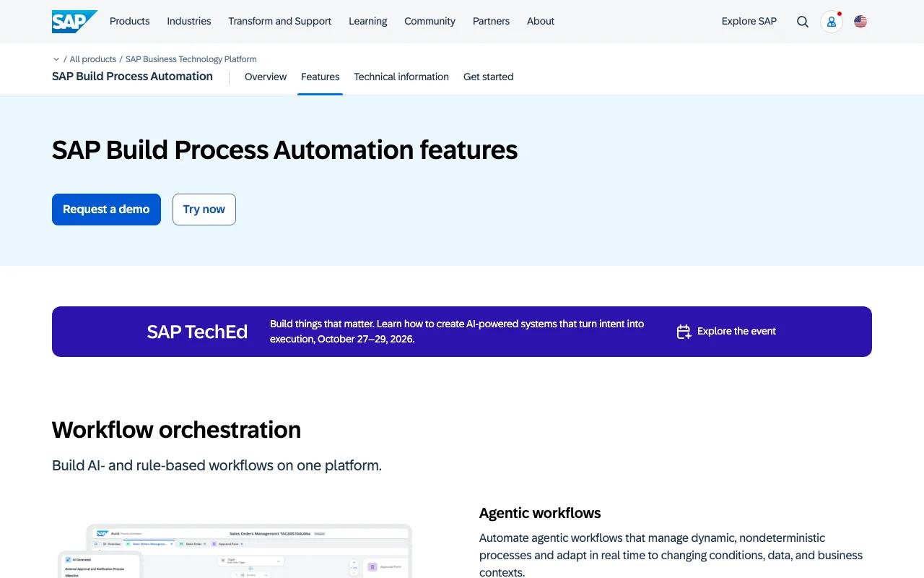
Task: Open the Get started tab
Action: pyautogui.click(x=489, y=77)
